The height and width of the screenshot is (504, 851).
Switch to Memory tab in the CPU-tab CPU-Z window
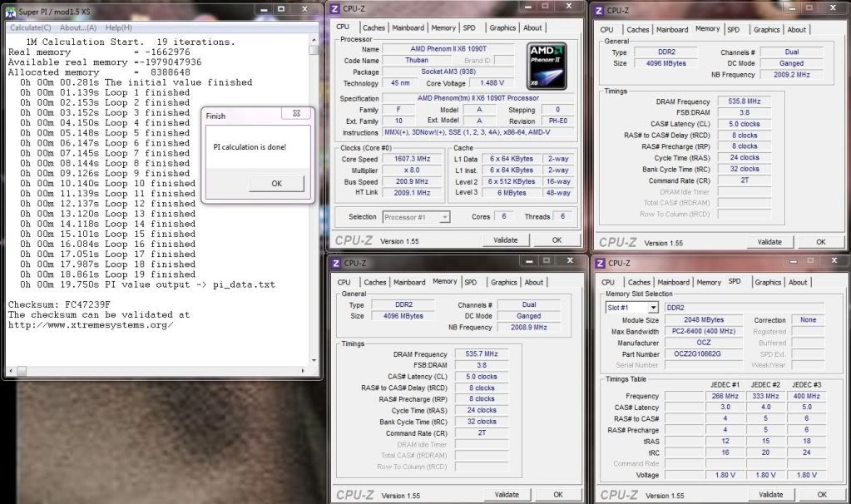(x=443, y=27)
